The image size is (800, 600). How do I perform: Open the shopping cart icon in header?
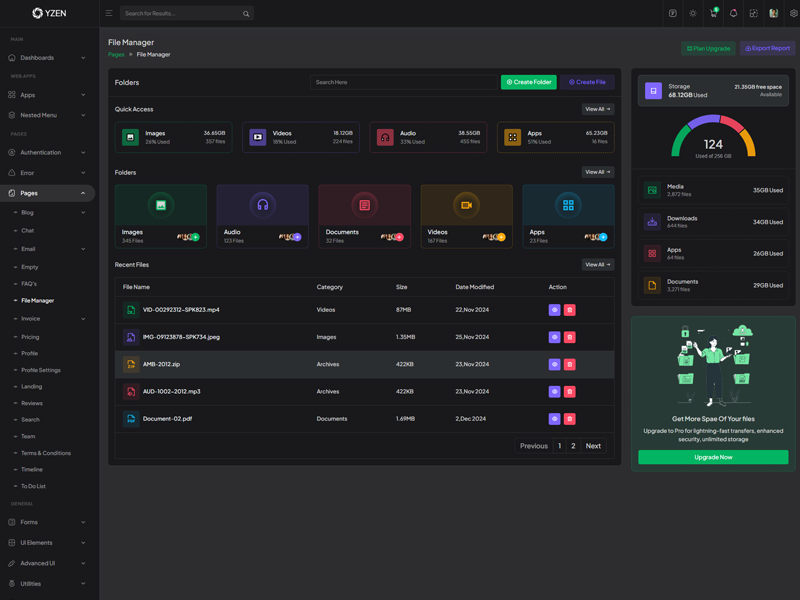[713, 14]
